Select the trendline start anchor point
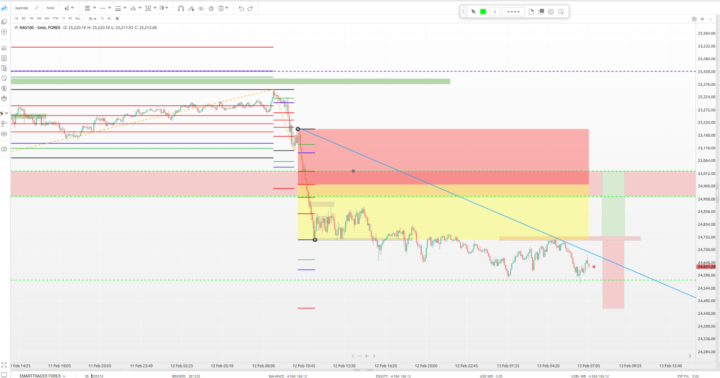720x378 pixels. (x=298, y=129)
